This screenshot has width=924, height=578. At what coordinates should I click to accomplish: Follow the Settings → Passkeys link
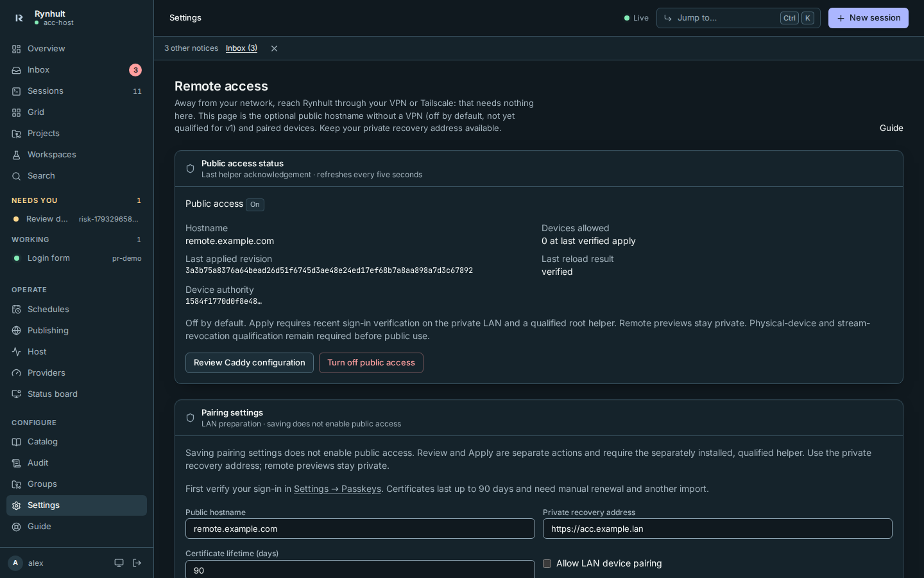(338, 489)
